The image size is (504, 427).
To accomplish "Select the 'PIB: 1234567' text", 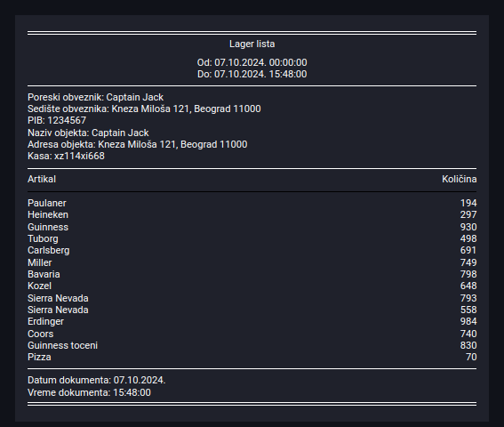I will [57, 120].
